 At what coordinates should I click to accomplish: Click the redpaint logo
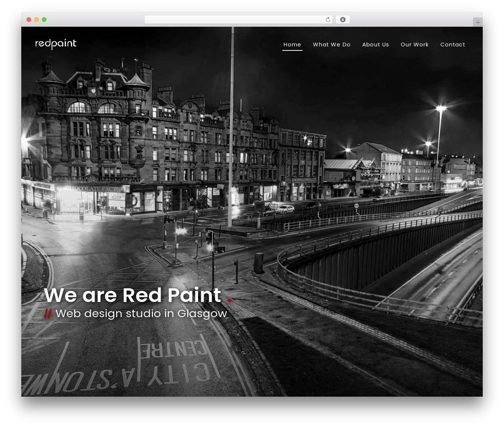point(56,44)
